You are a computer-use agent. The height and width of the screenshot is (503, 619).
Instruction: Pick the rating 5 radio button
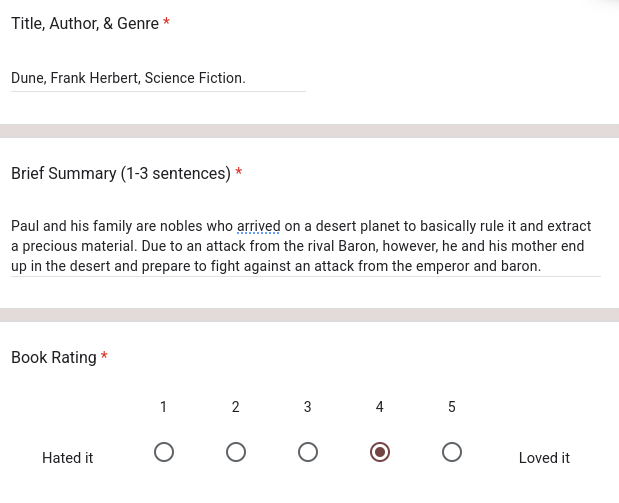[x=452, y=452]
